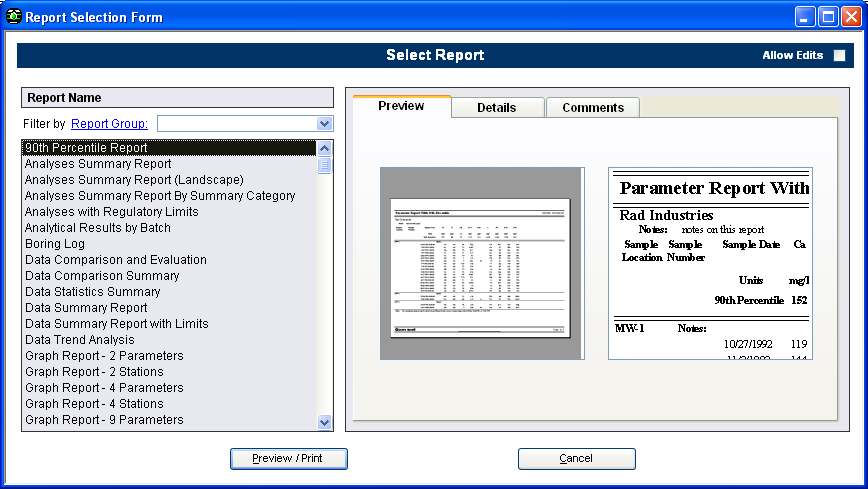Click the zoomed Parameter Report preview image

pos(710,263)
